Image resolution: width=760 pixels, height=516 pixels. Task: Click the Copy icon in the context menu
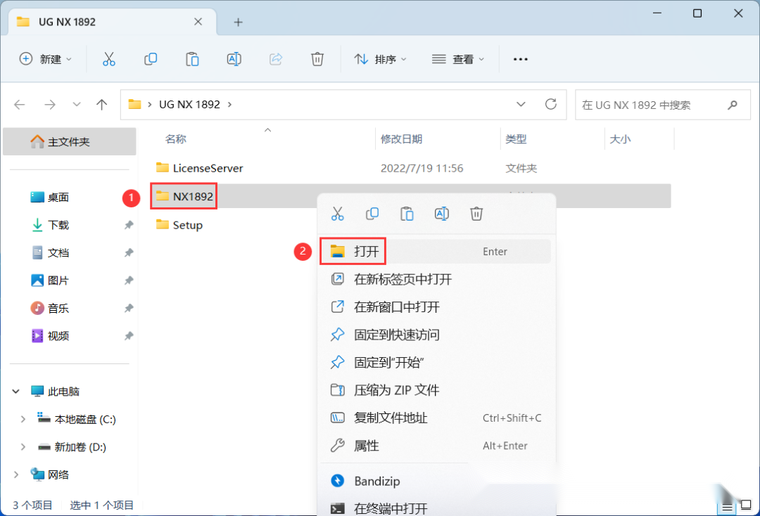[372, 213]
